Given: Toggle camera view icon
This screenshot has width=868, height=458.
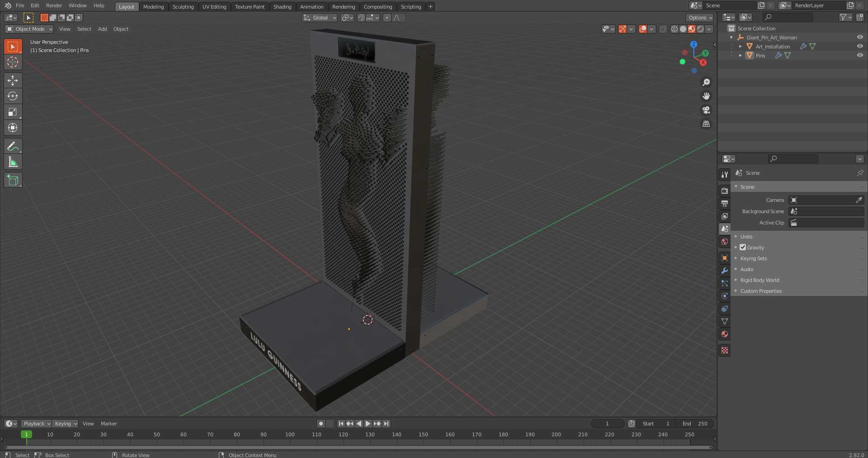Looking at the screenshot, I should point(706,110).
